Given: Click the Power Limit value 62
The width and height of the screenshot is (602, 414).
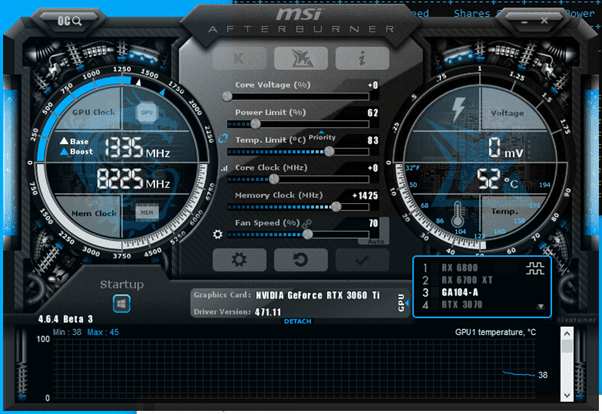Looking at the screenshot, I should pos(372,113).
